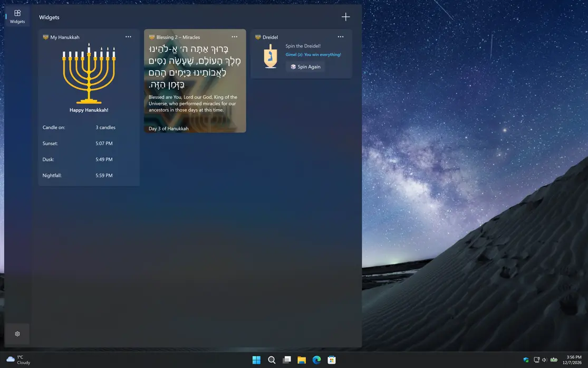
Task: Spin the dreidel with Spin Again
Action: [x=305, y=67]
